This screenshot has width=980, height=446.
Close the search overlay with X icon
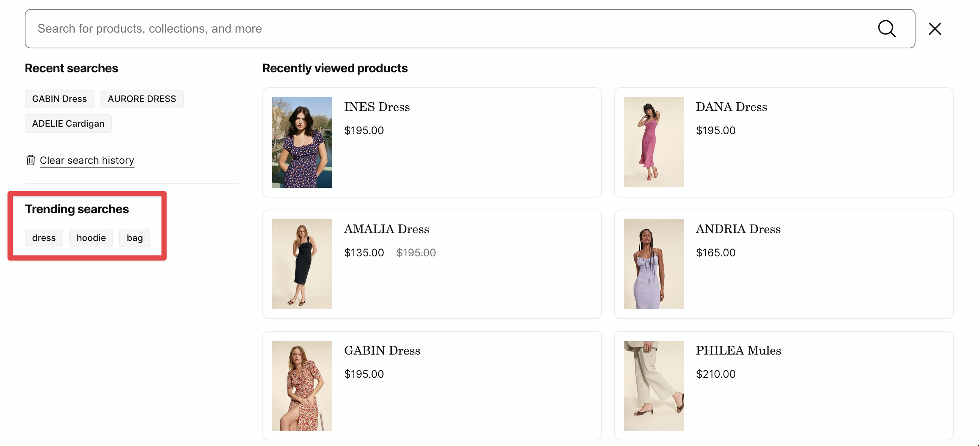(x=934, y=29)
